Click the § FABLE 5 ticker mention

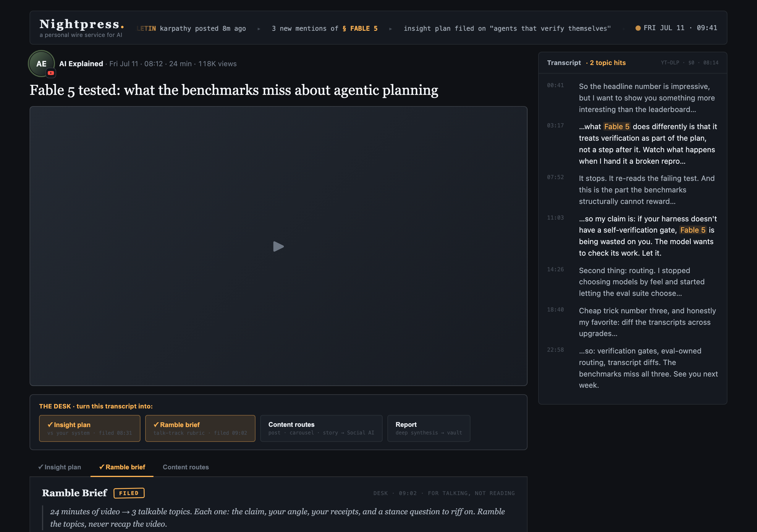pos(360,29)
